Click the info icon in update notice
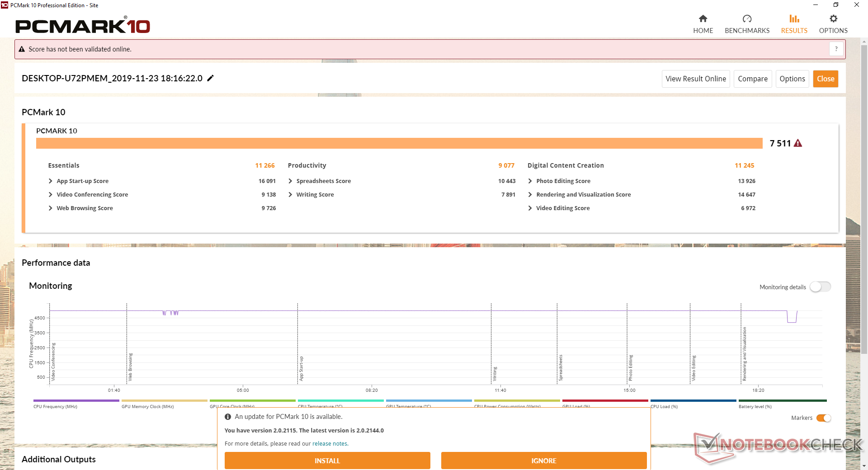The image size is (868, 470). (228, 417)
